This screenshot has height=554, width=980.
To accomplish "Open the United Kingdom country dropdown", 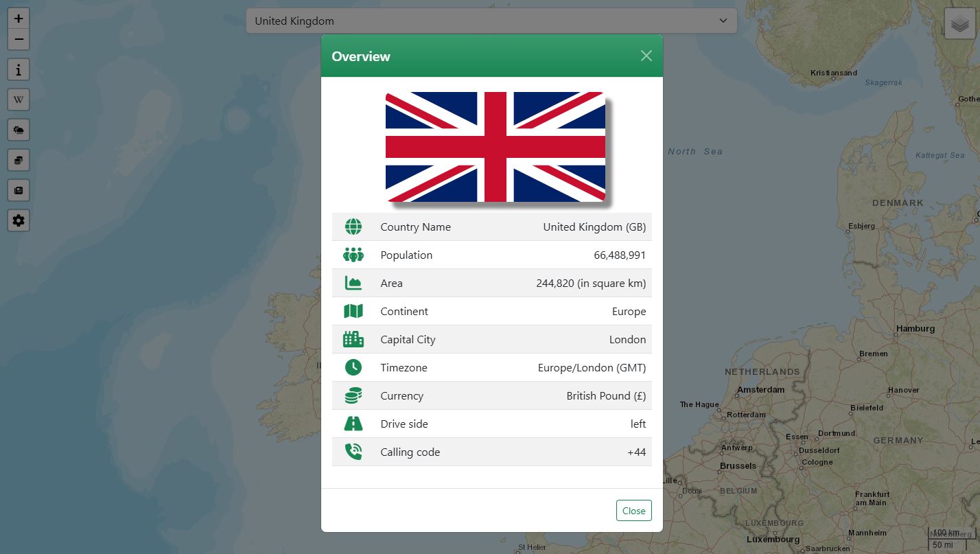I will click(x=491, y=21).
